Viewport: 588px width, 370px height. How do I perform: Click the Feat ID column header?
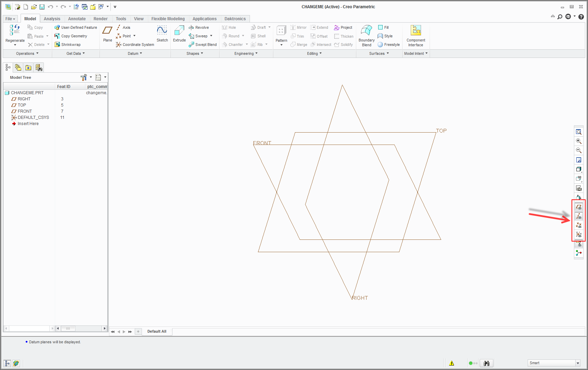[x=64, y=87]
